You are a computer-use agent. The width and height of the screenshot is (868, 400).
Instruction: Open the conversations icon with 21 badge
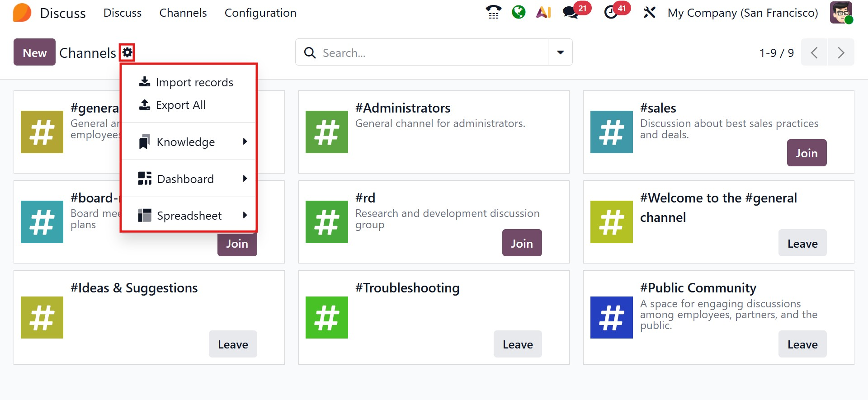tap(571, 12)
